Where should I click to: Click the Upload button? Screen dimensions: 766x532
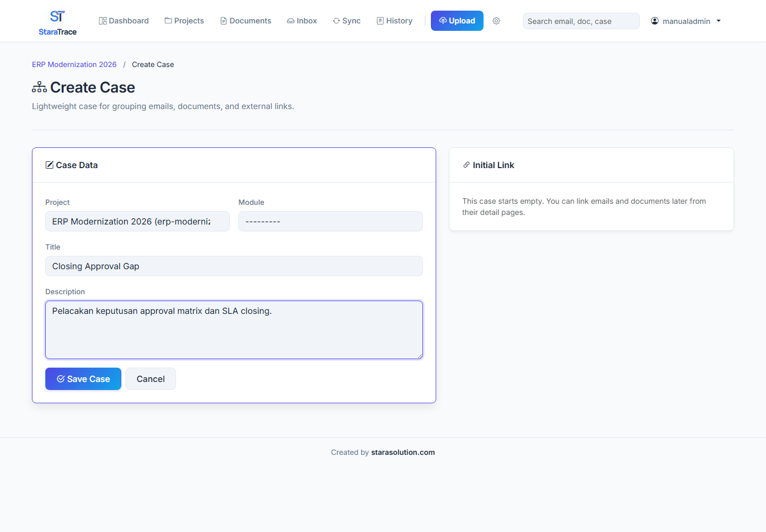pos(457,21)
